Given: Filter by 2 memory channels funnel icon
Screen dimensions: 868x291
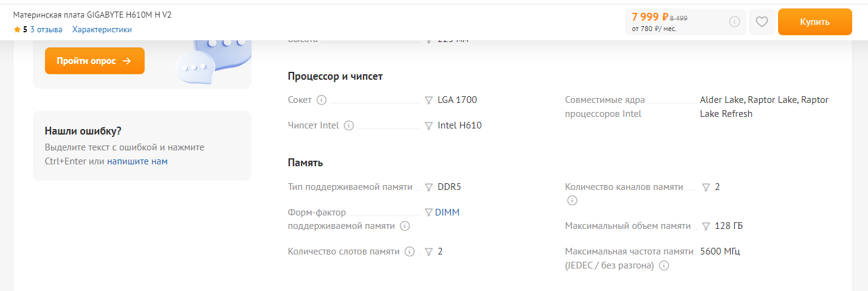Looking at the screenshot, I should click(x=706, y=187).
